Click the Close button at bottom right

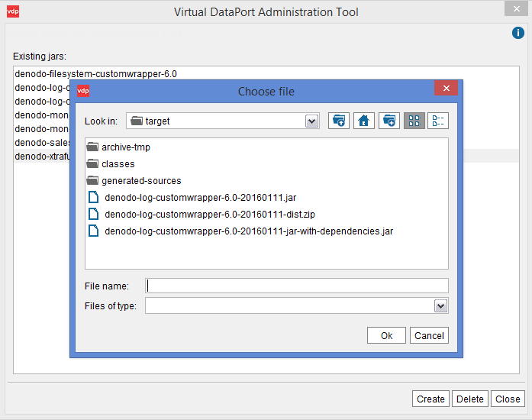508,399
